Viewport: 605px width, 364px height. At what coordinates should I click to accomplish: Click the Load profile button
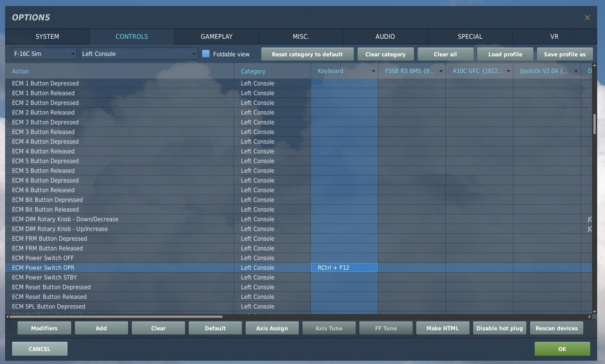pyautogui.click(x=505, y=54)
